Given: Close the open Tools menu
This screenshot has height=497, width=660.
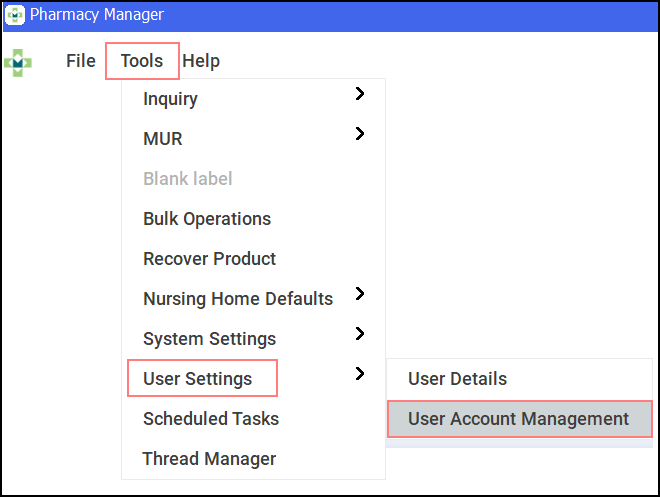Looking at the screenshot, I should point(142,61).
